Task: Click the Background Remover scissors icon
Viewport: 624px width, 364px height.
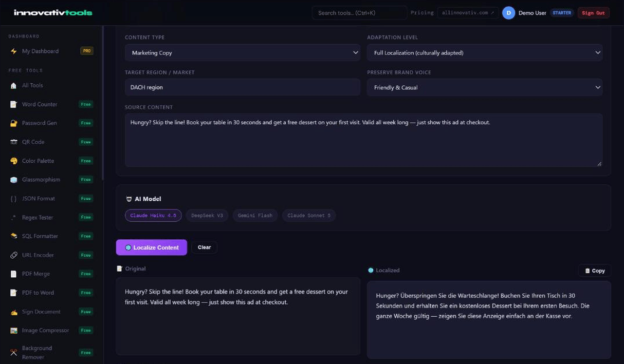Action: pos(14,353)
